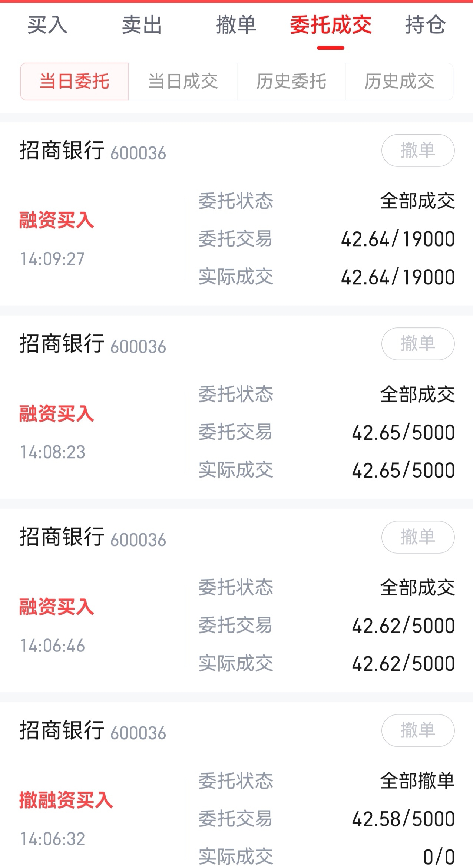The height and width of the screenshot is (868, 473).
Task: Open 历史委托 sub-tab
Action: pos(291,82)
